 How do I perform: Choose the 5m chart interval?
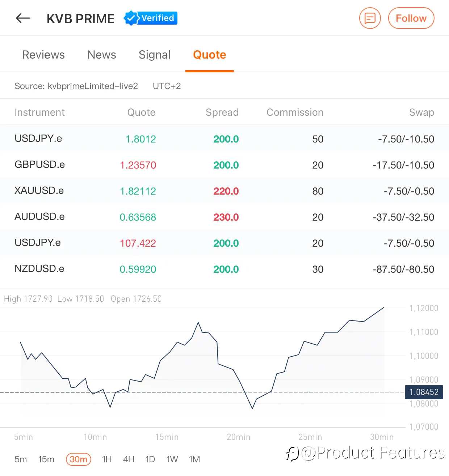tap(21, 459)
